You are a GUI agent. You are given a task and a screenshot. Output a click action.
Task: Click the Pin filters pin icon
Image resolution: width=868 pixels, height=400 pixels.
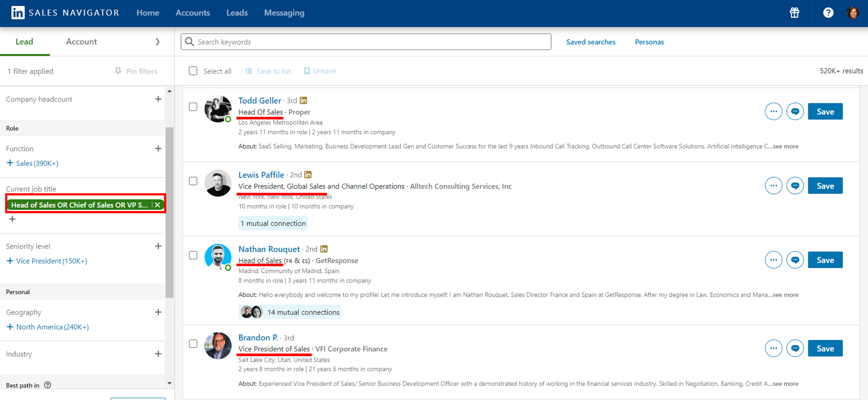tap(118, 71)
